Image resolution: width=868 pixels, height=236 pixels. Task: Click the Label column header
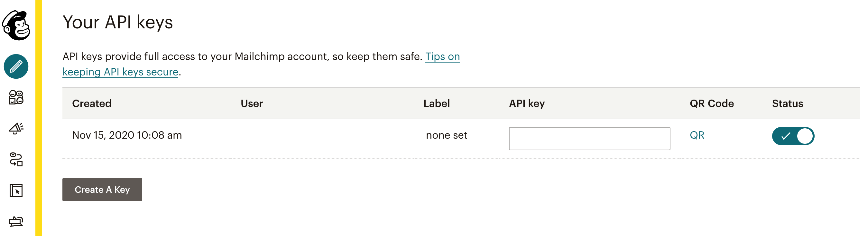point(436,103)
